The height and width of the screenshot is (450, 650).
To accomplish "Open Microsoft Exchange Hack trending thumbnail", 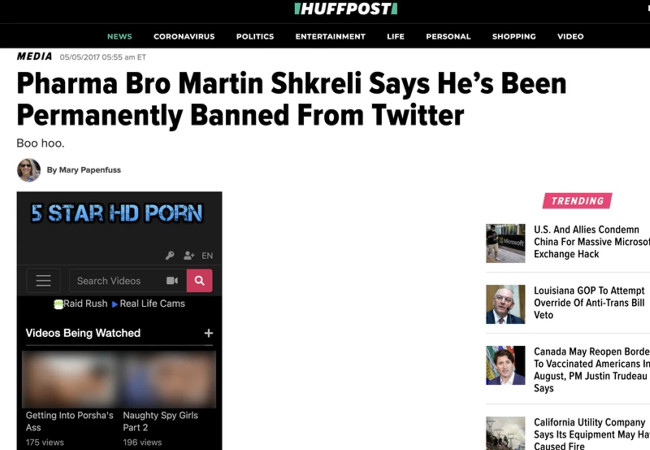I will [505, 243].
